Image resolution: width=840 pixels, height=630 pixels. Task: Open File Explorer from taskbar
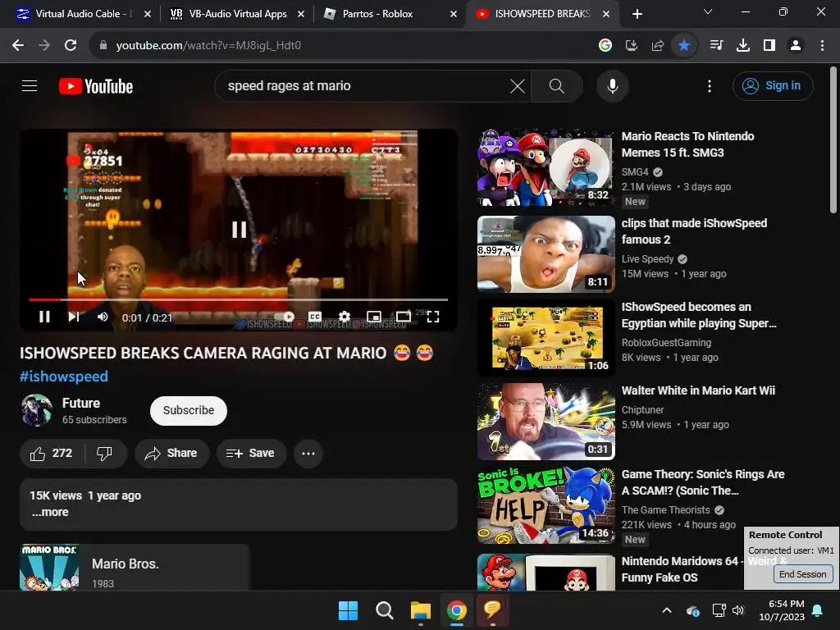421,610
